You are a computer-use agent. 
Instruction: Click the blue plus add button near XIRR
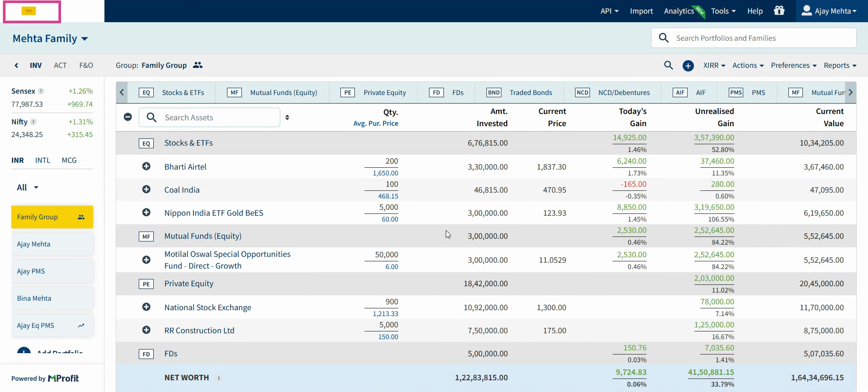pos(688,66)
